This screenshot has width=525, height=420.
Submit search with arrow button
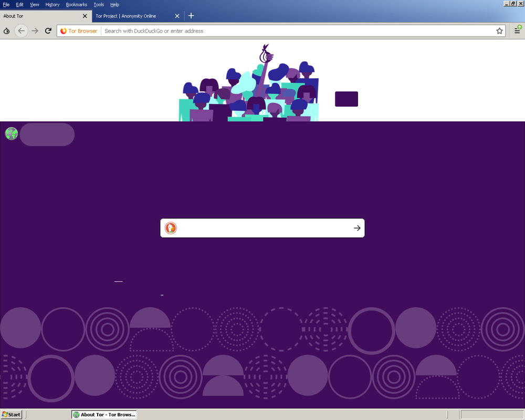tap(357, 228)
